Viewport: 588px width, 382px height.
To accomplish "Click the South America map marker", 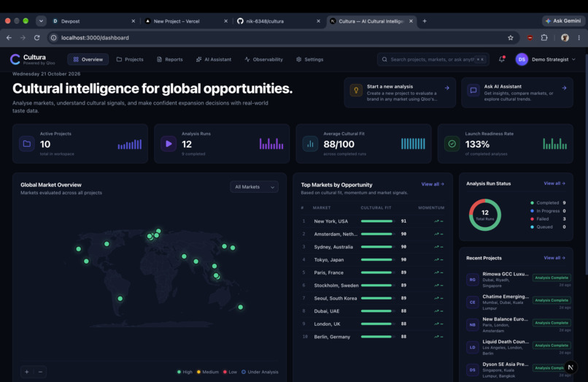I will 120,299.
